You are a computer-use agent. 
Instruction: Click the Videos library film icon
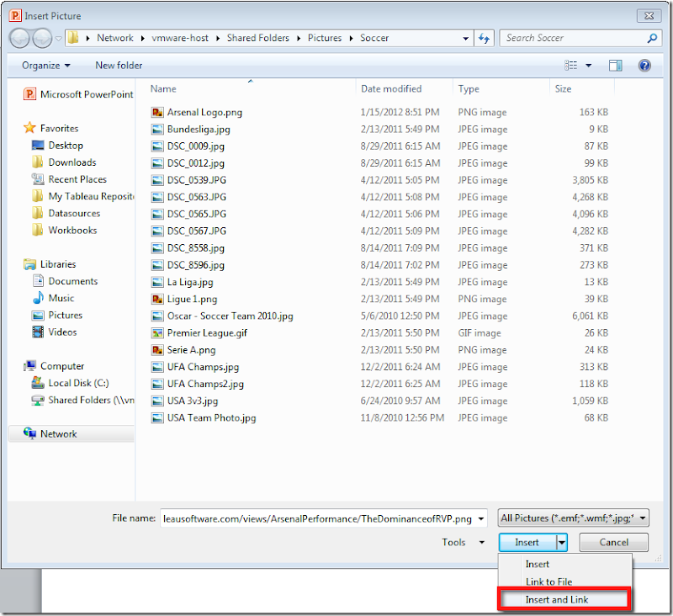click(38, 332)
